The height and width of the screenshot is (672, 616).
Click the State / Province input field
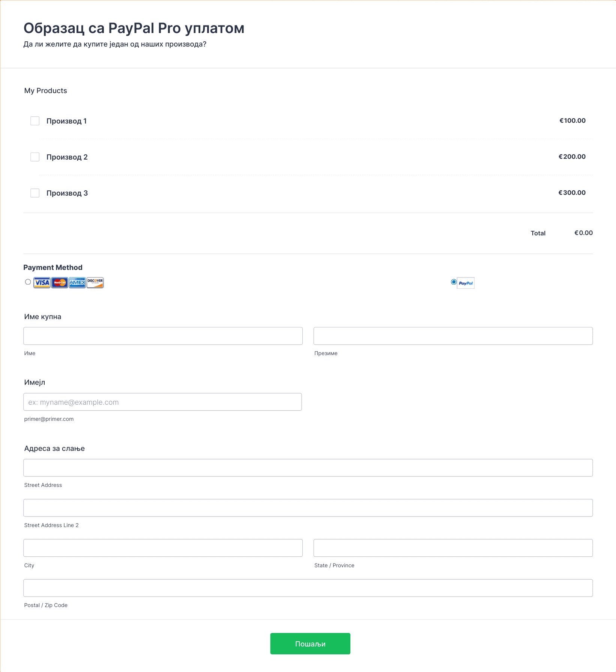click(x=453, y=548)
